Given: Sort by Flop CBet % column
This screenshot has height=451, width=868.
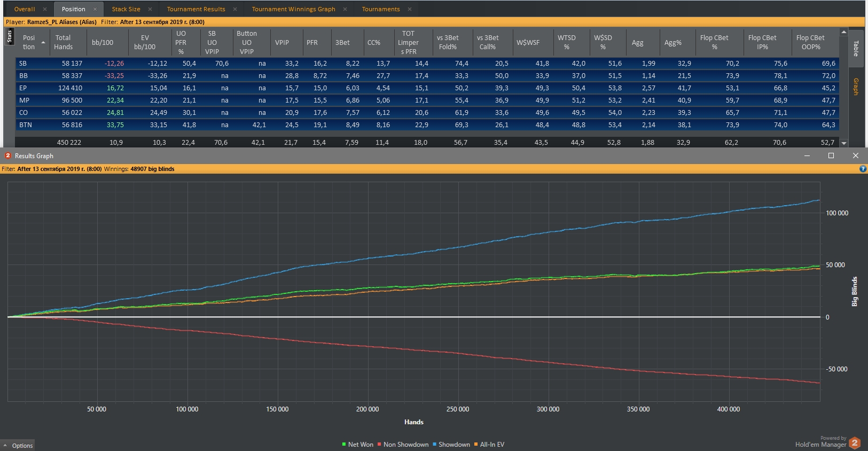Looking at the screenshot, I should click(x=719, y=42).
